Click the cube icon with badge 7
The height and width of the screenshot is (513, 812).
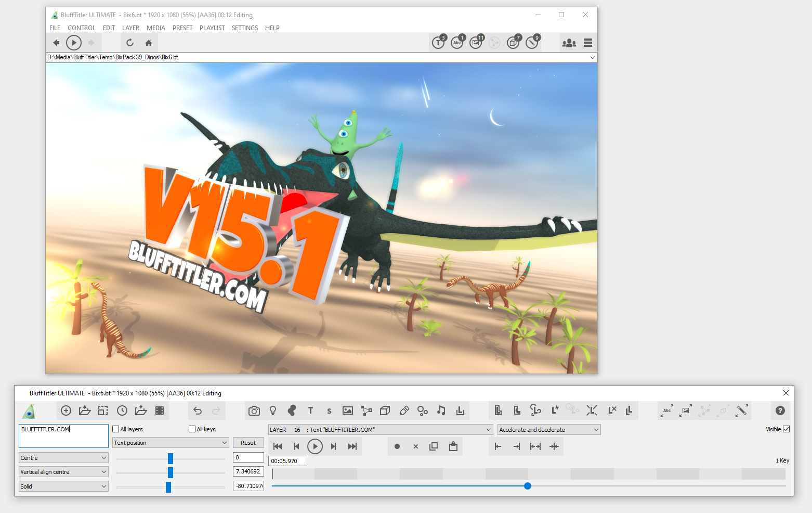point(514,42)
